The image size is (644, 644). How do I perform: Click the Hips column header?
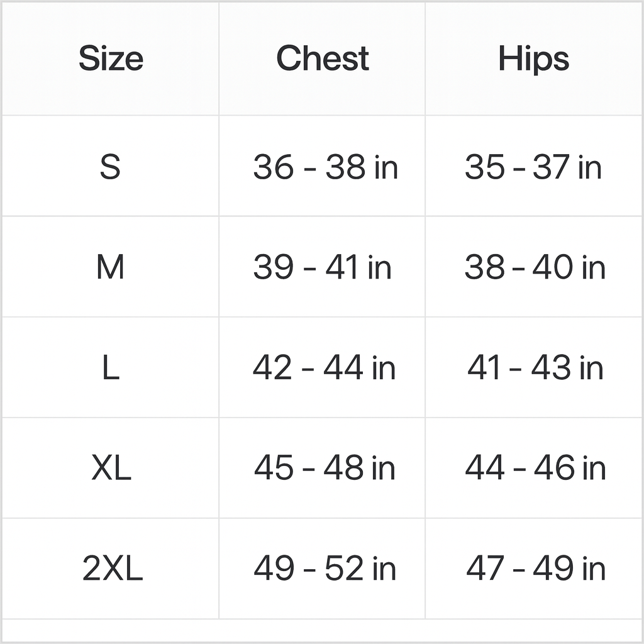click(x=533, y=59)
